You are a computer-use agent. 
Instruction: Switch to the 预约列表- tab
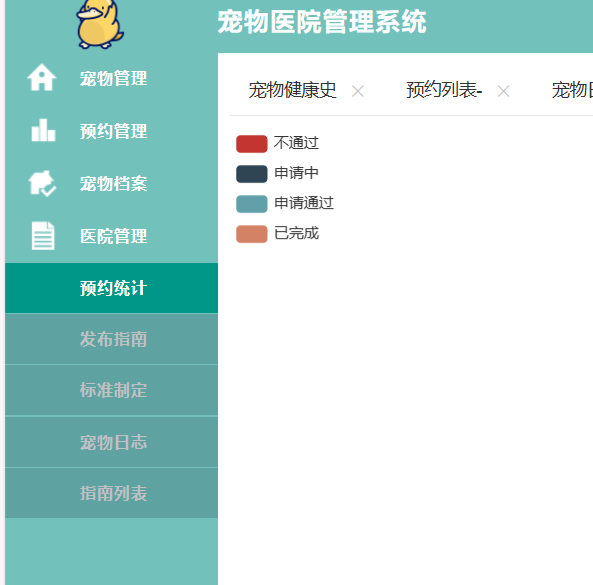click(444, 90)
